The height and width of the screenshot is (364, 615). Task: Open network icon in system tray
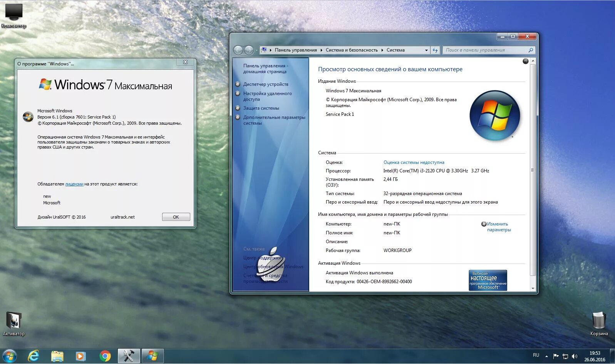point(565,356)
